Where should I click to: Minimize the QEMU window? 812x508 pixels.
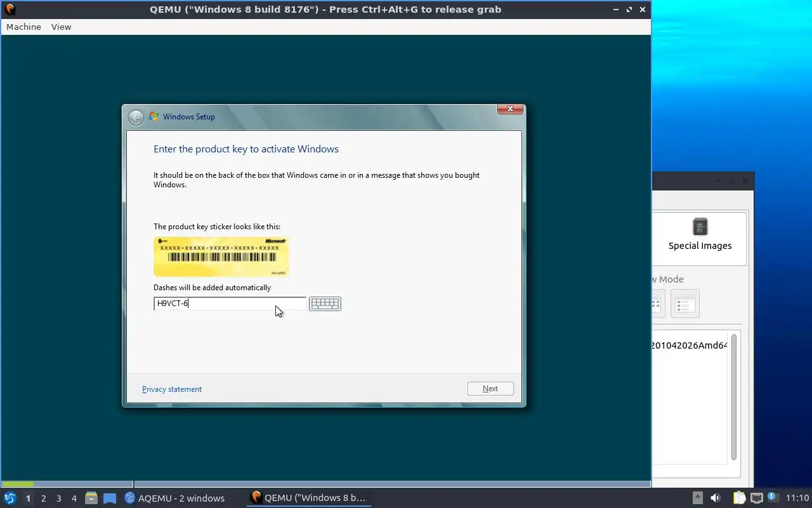click(x=616, y=10)
